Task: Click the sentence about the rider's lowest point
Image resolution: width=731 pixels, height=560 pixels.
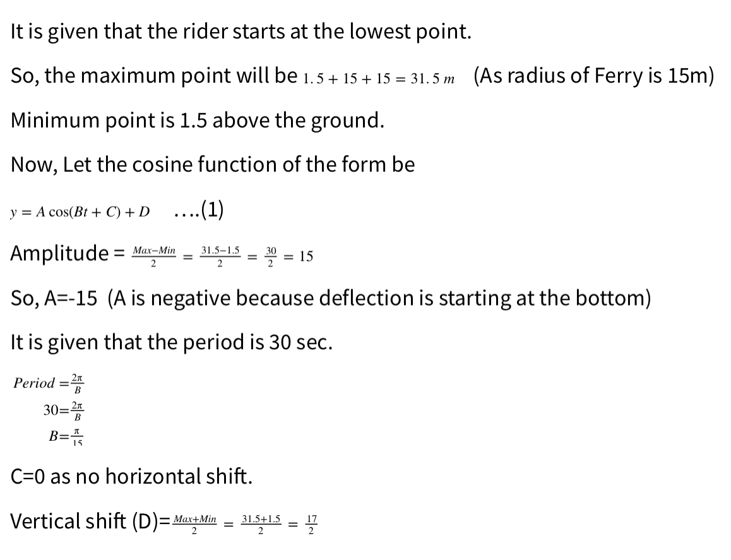Action: point(241,32)
